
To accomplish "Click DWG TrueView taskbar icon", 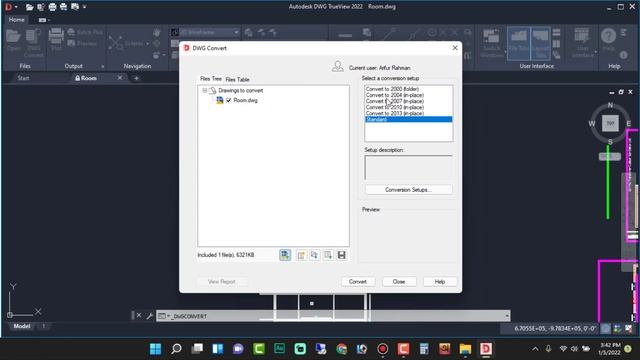I will 486,349.
